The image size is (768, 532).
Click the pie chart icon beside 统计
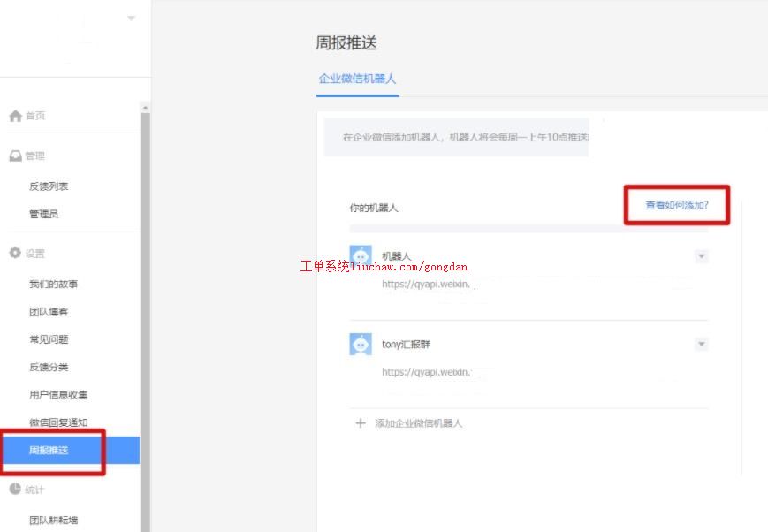15,490
